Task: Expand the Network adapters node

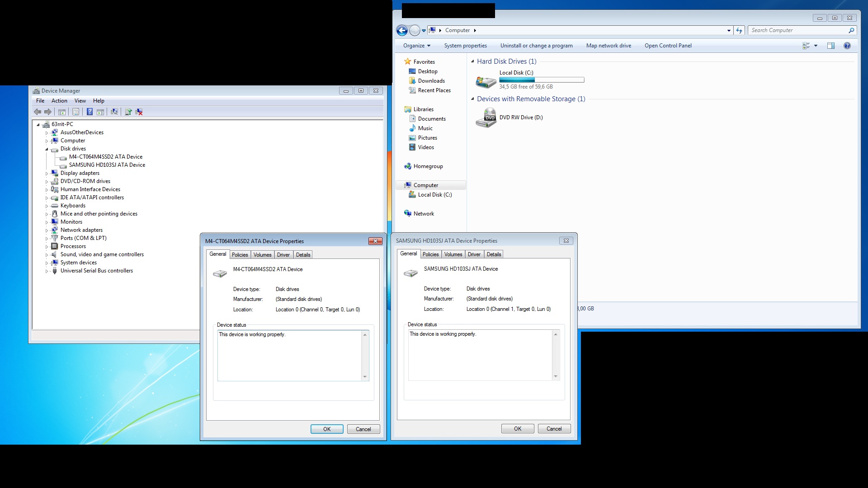Action: [47, 230]
